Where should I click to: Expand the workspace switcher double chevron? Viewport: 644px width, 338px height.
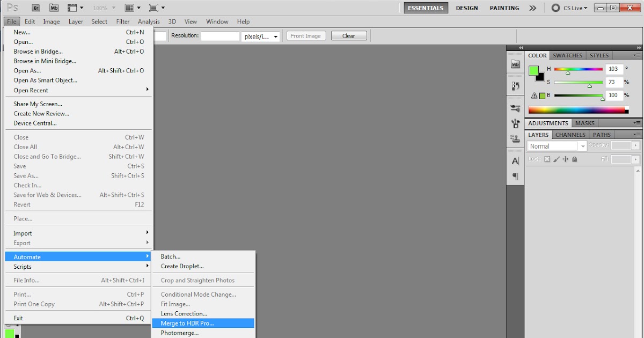point(532,8)
